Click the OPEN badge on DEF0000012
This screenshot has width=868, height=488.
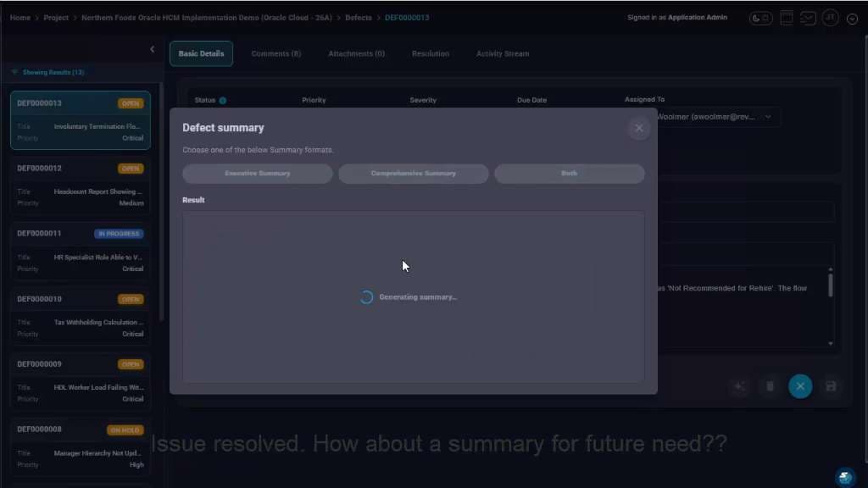point(131,169)
